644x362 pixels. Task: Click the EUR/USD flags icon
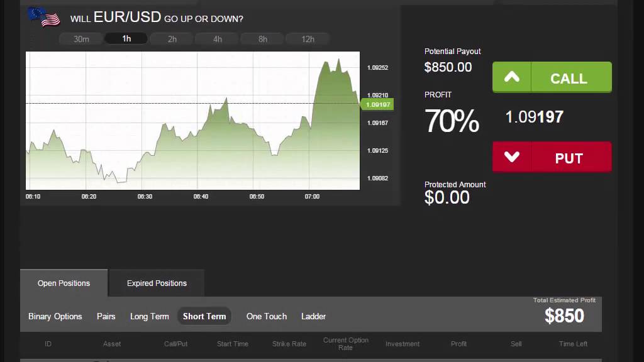tap(44, 17)
